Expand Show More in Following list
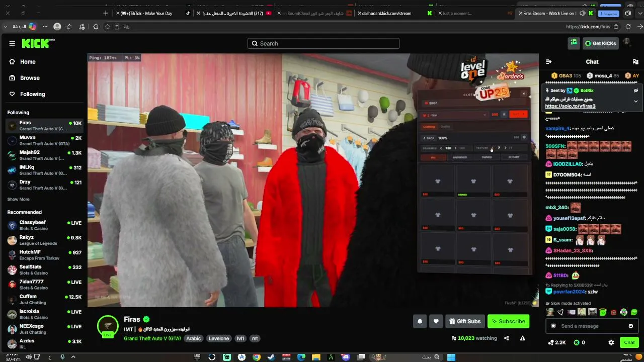This screenshot has height=362, width=644. point(18,199)
